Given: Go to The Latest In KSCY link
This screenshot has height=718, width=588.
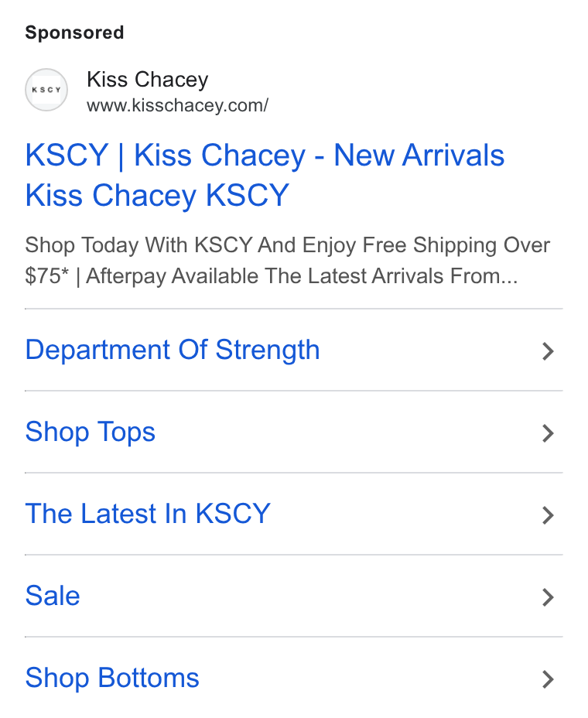Looking at the screenshot, I should (148, 514).
